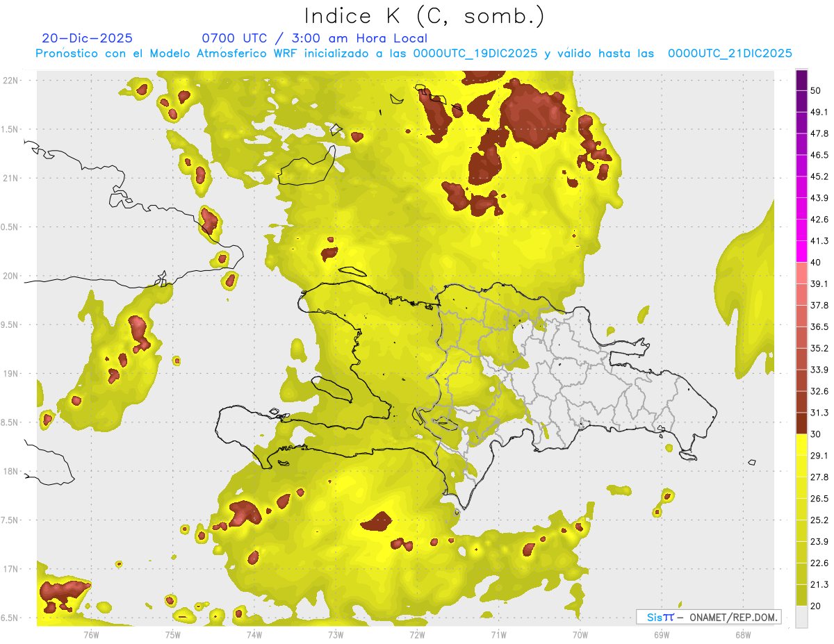The image size is (834, 644).
Task: Click the "SisTT" logo text
Action: (x=660, y=617)
